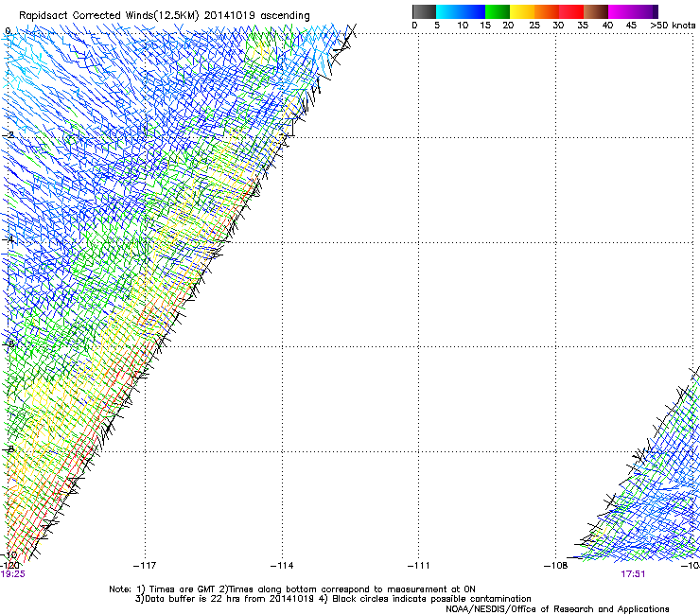Click the '-108' longitude axis label

point(555,566)
